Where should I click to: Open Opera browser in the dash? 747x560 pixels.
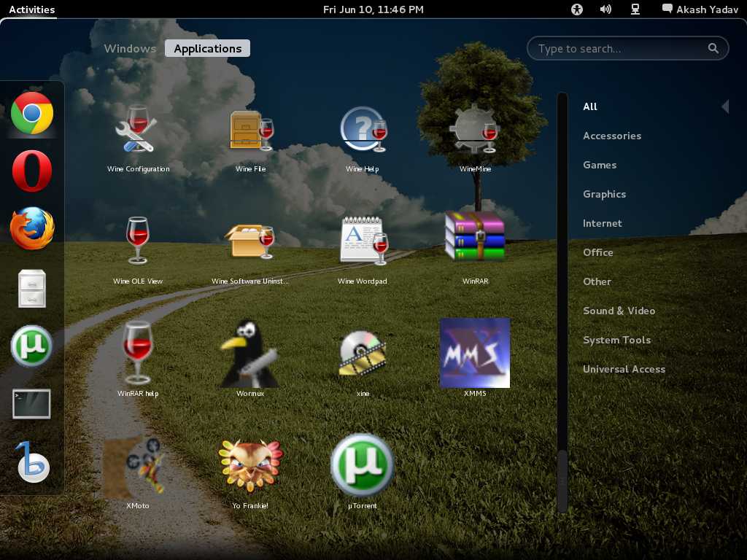point(32,171)
